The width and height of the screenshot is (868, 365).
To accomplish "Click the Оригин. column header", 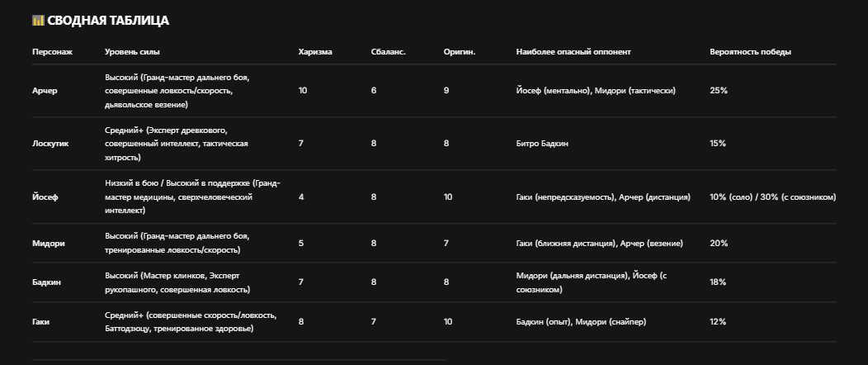I will pyautogui.click(x=460, y=52).
